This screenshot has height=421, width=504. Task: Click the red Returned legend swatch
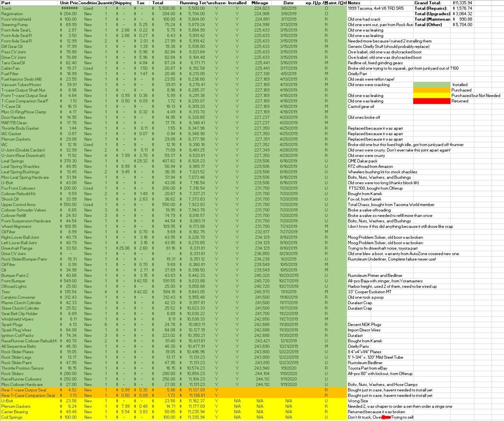click(432, 101)
